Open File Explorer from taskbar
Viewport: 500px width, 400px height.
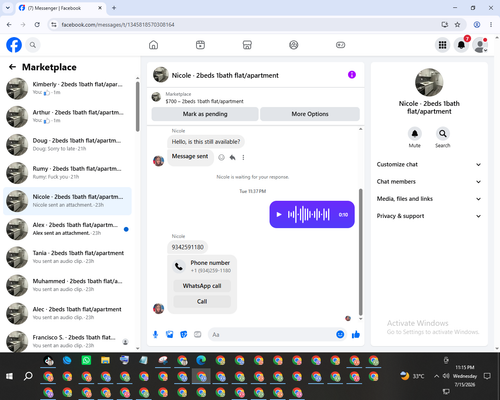[105, 360]
